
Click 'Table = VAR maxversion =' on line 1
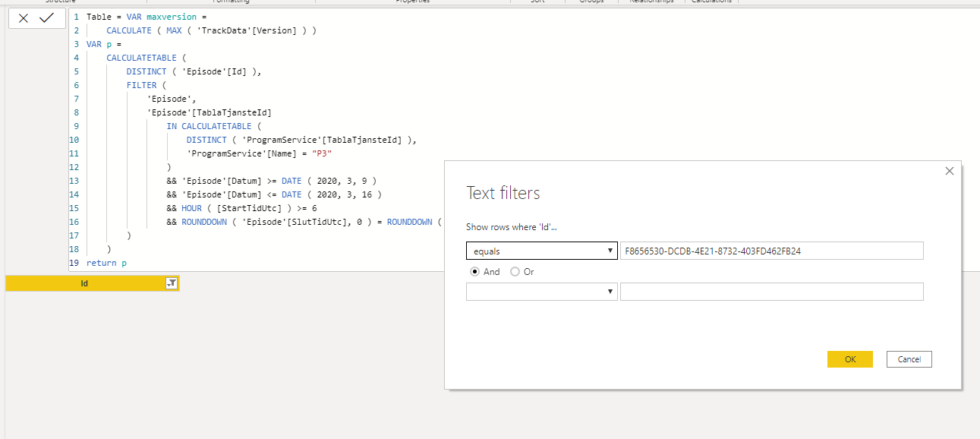146,17
